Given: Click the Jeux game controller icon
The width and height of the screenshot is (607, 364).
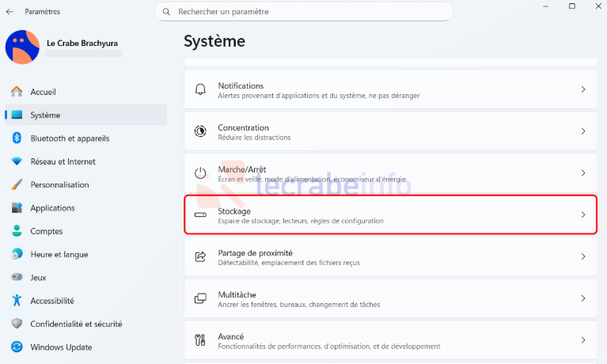Looking at the screenshot, I should (17, 278).
